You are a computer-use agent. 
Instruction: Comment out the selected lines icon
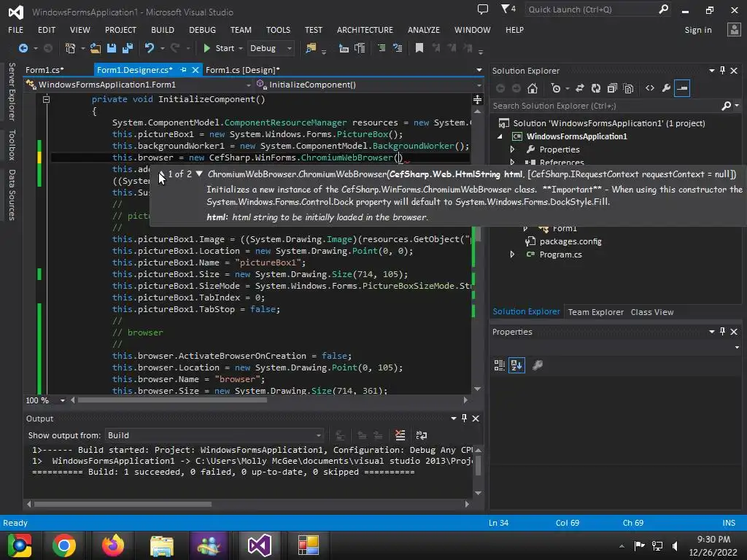[x=382, y=48]
